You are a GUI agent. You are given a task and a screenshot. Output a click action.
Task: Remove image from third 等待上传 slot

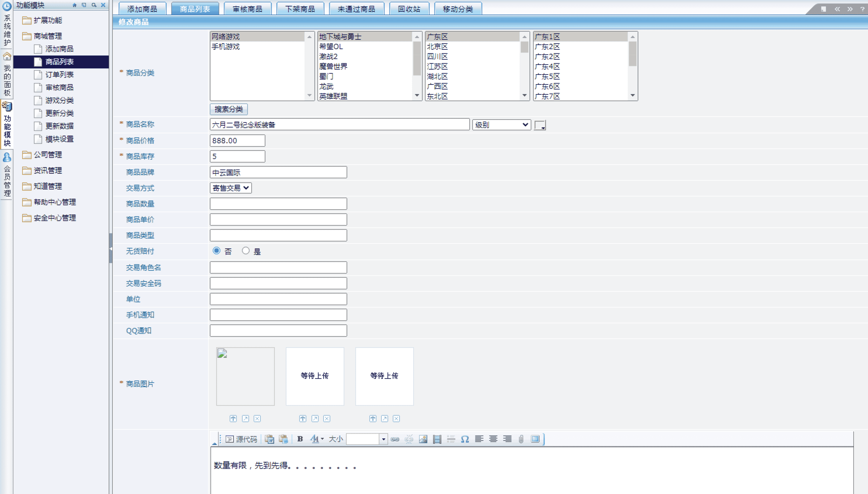click(396, 418)
